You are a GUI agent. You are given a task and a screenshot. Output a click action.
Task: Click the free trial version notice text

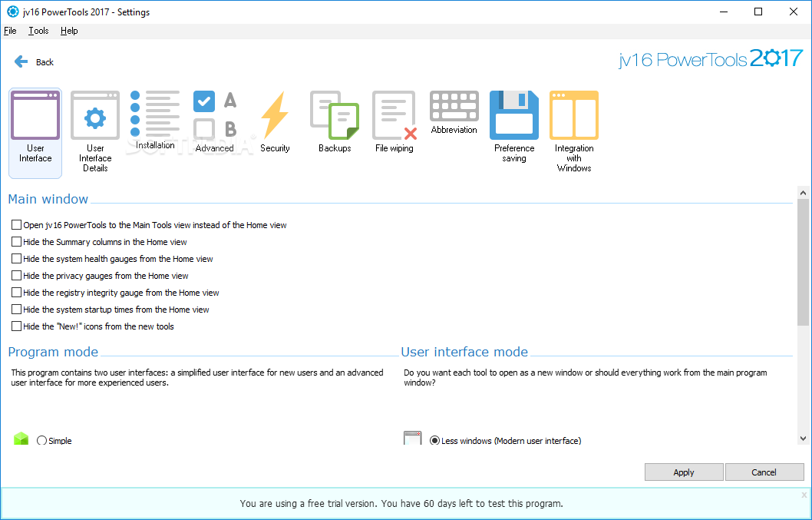(401, 503)
